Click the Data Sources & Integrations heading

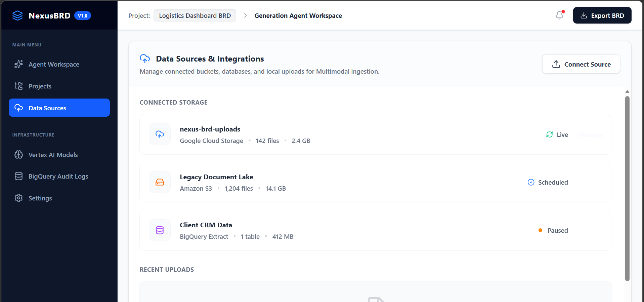(x=210, y=59)
